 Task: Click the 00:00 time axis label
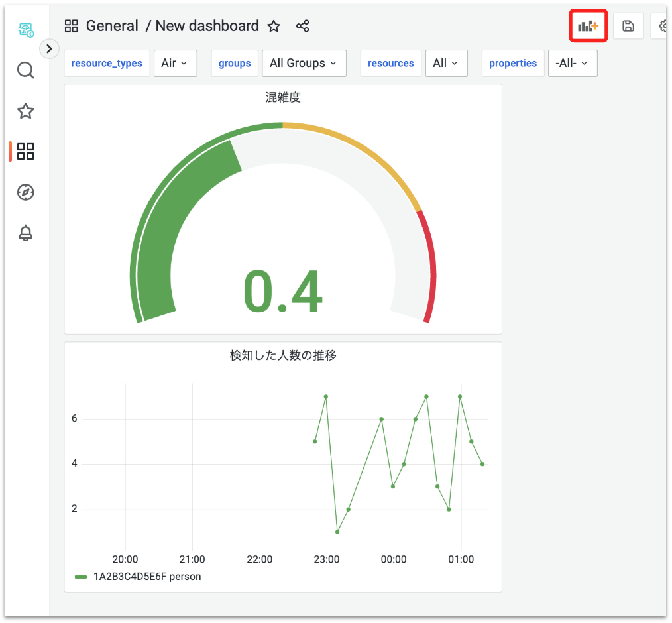click(x=394, y=559)
